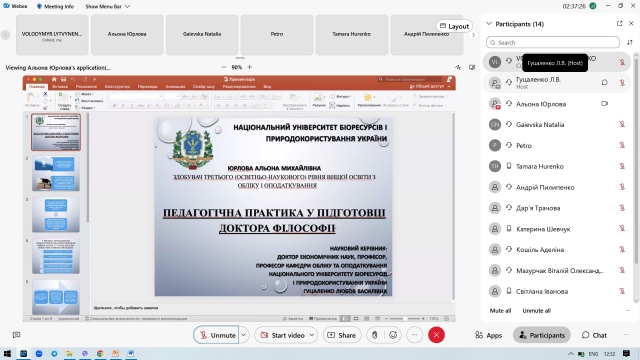Show previous video thumbnails arrow
Image resolution: width=640 pixels, height=360 pixels.
tap(6, 35)
